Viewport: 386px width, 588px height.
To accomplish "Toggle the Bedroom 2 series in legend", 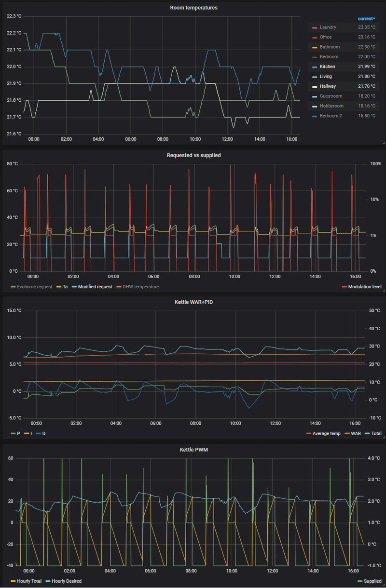I will coord(331,116).
